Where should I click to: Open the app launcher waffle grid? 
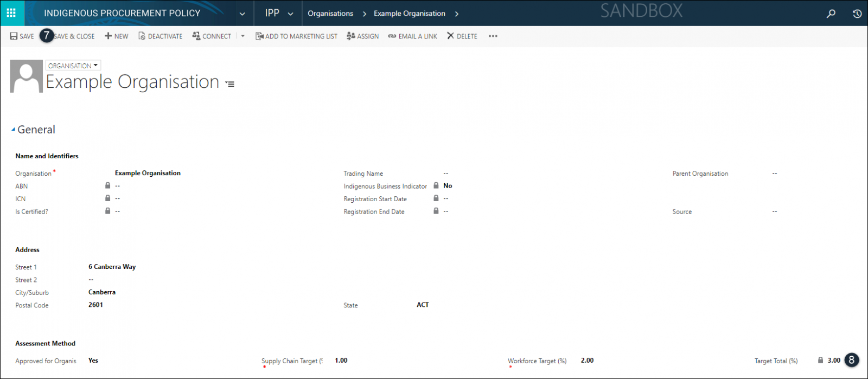[11, 13]
